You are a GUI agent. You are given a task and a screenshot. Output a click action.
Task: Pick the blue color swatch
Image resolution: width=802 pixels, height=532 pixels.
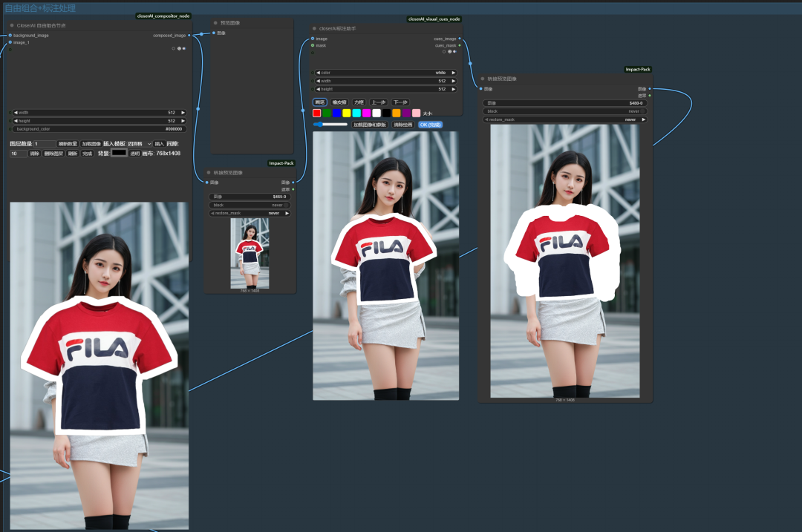coord(336,113)
